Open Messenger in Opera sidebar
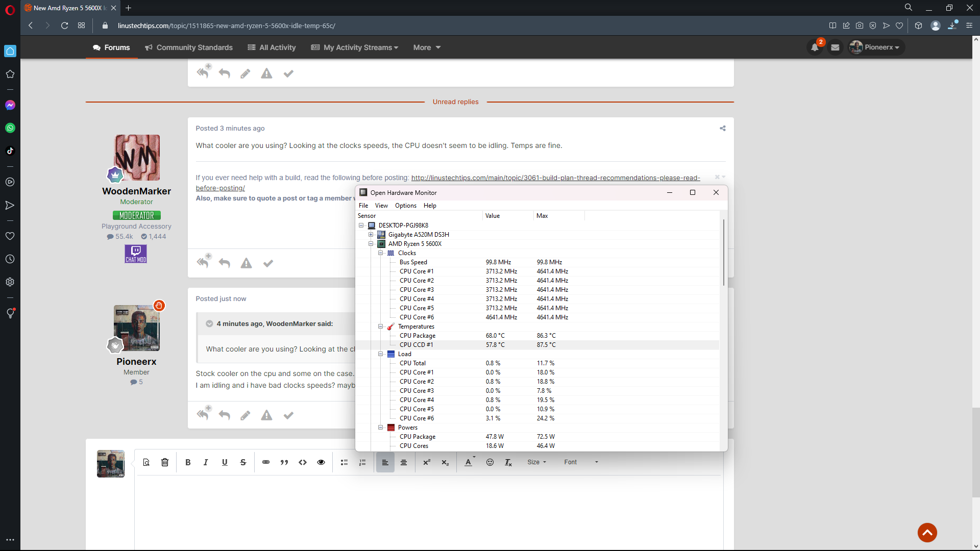This screenshot has width=980, height=551. pyautogui.click(x=10, y=105)
